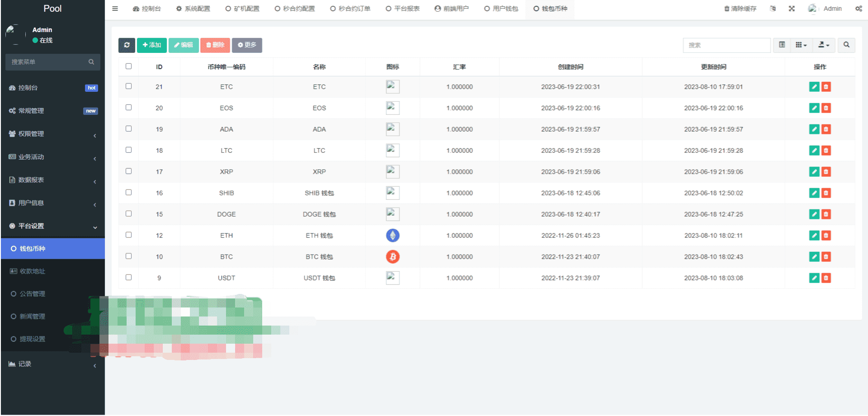Switch to the 用户钱包 tab
Image resolution: width=868 pixels, height=416 pixels.
pyautogui.click(x=501, y=9)
